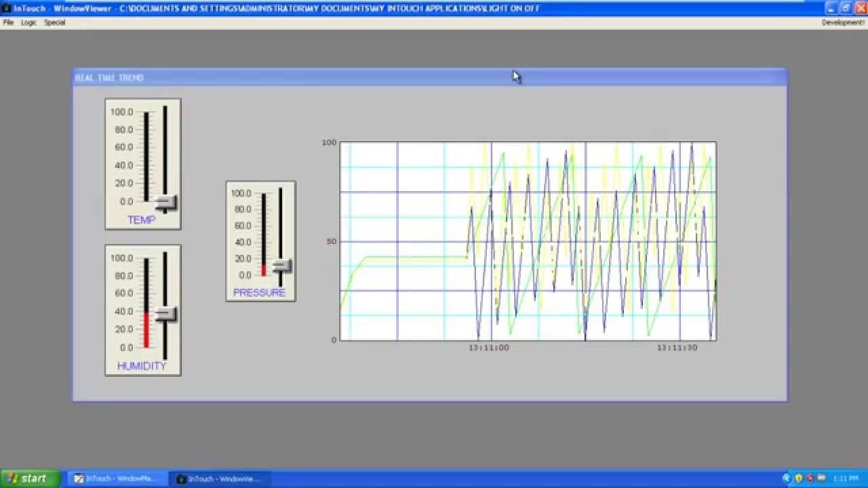Click the 13:11:30 time axis label

[x=677, y=348]
